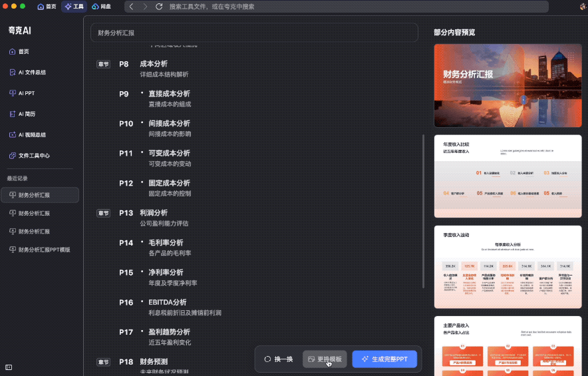The image size is (588, 376).
Task: Switch to the 网盘 tab
Action: [101, 6]
